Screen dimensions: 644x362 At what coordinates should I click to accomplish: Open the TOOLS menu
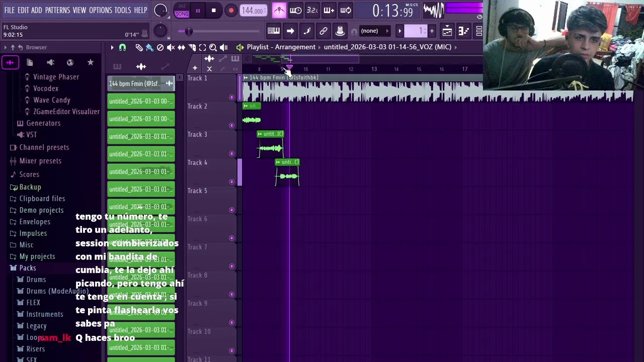pos(123,10)
